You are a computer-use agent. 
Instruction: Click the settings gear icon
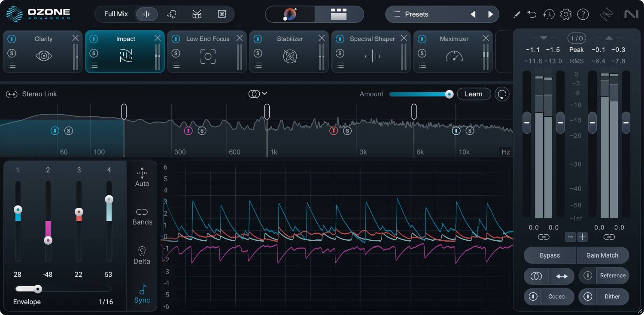coord(566,14)
